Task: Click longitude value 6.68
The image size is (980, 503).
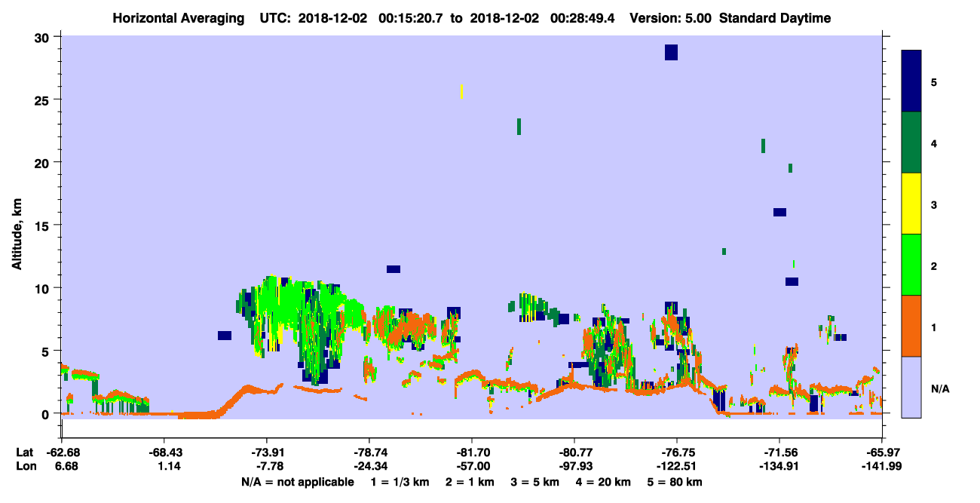Action: pyautogui.click(x=66, y=466)
